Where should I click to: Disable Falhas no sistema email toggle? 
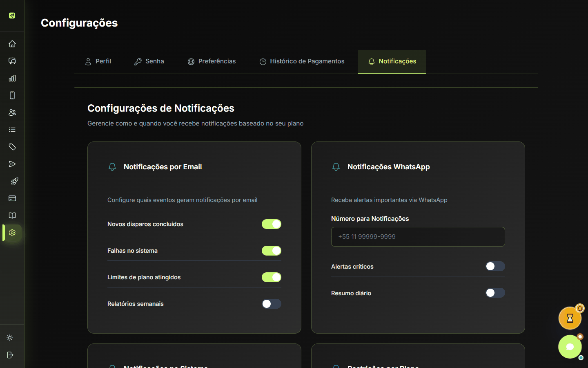272,251
